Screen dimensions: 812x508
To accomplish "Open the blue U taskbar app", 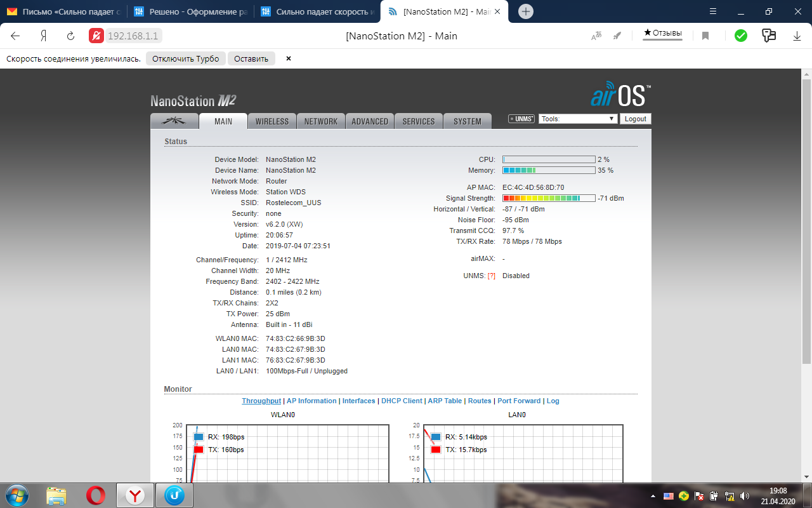I will click(174, 495).
